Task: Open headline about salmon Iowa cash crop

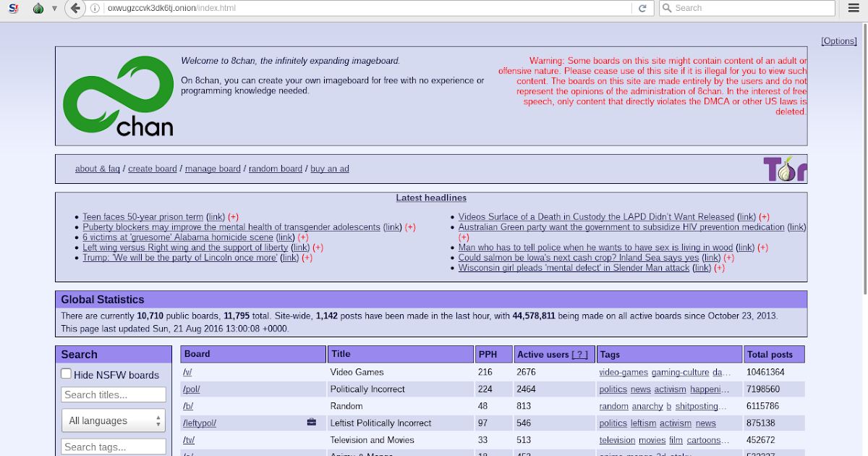Action: pos(579,258)
